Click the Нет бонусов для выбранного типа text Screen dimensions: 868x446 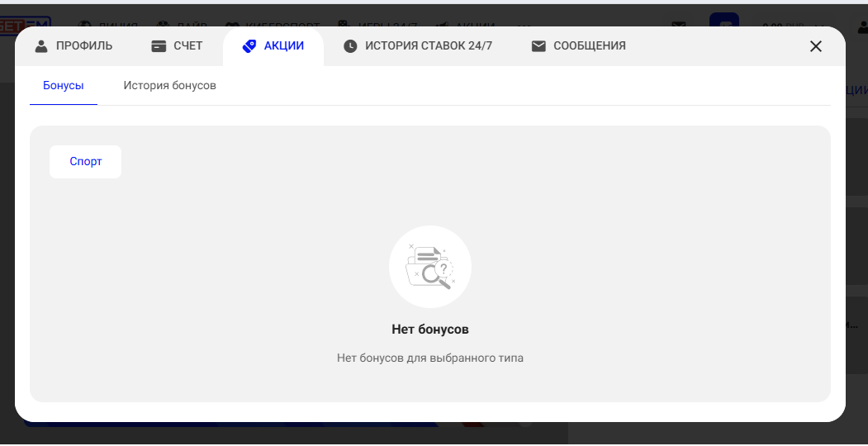tap(430, 358)
